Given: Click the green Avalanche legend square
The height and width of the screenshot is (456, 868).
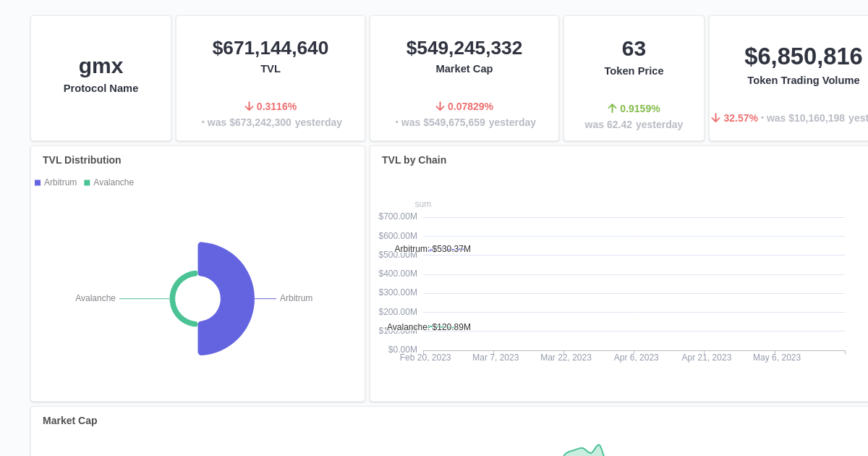Looking at the screenshot, I should point(87,182).
